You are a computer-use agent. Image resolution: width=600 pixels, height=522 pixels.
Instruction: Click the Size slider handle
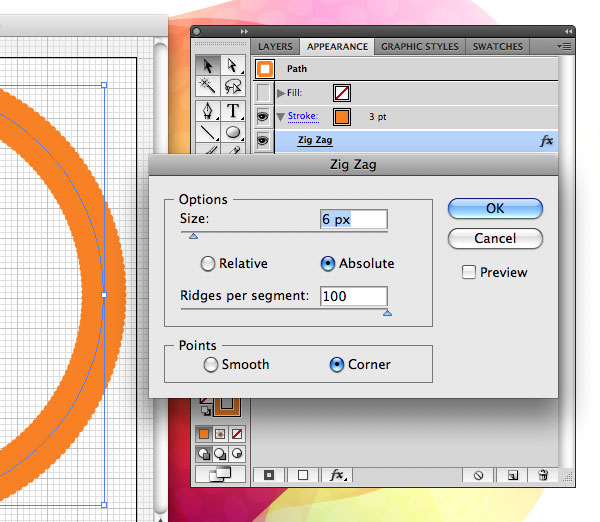(193, 236)
